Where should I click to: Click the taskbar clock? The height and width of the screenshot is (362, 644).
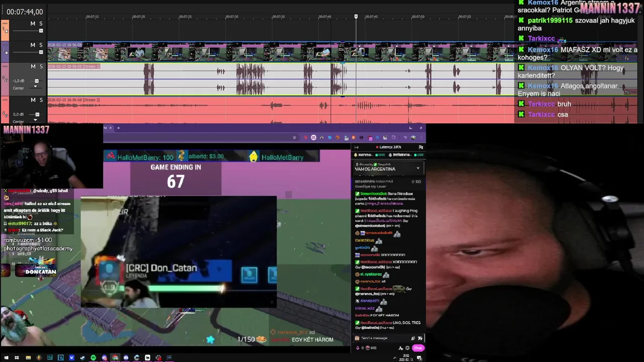(x=406, y=358)
